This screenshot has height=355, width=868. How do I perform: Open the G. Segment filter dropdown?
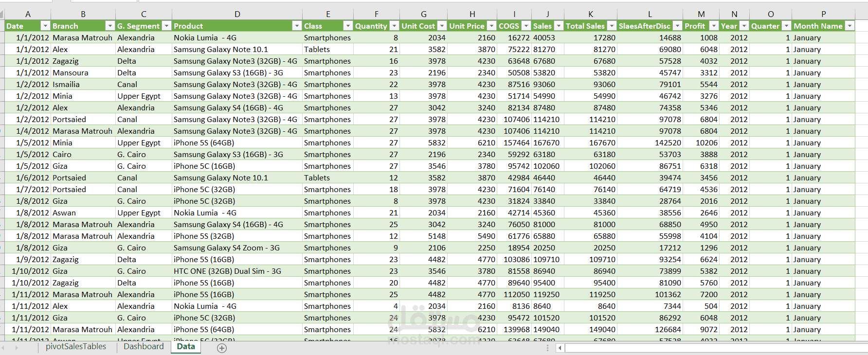coord(166,26)
